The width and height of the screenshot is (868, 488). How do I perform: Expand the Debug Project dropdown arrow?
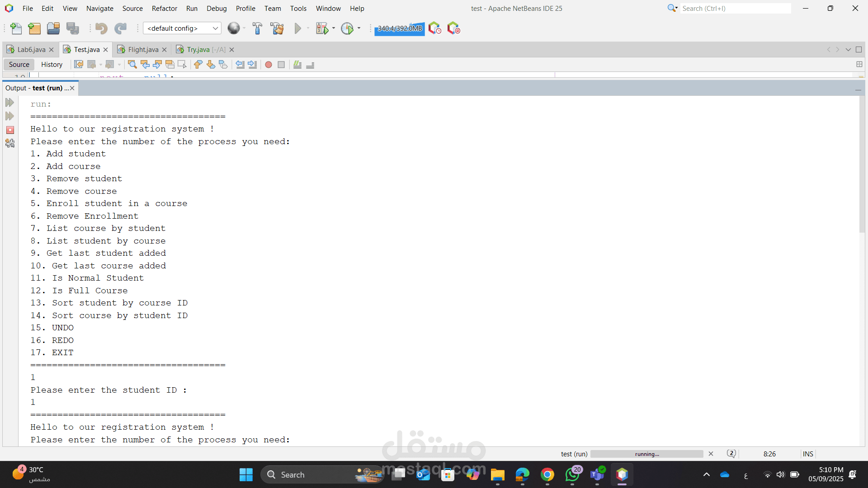(x=334, y=28)
